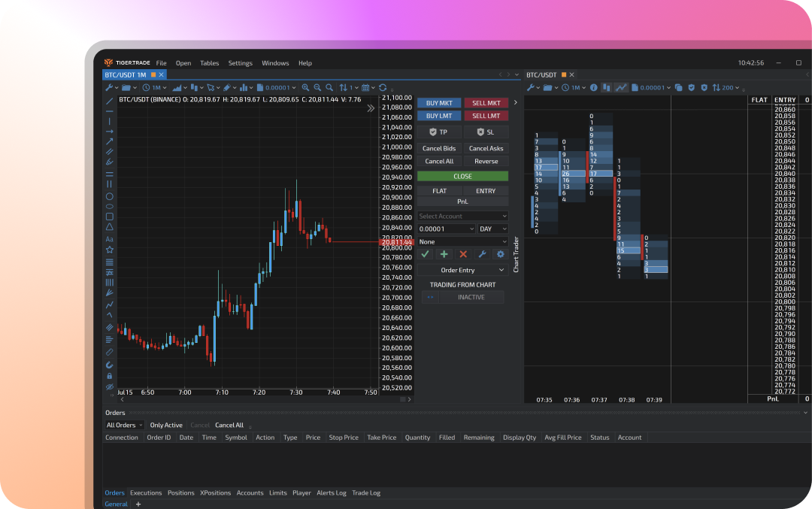This screenshot has height=509, width=812.
Task: Click the green CLOSE position button
Action: (462, 177)
